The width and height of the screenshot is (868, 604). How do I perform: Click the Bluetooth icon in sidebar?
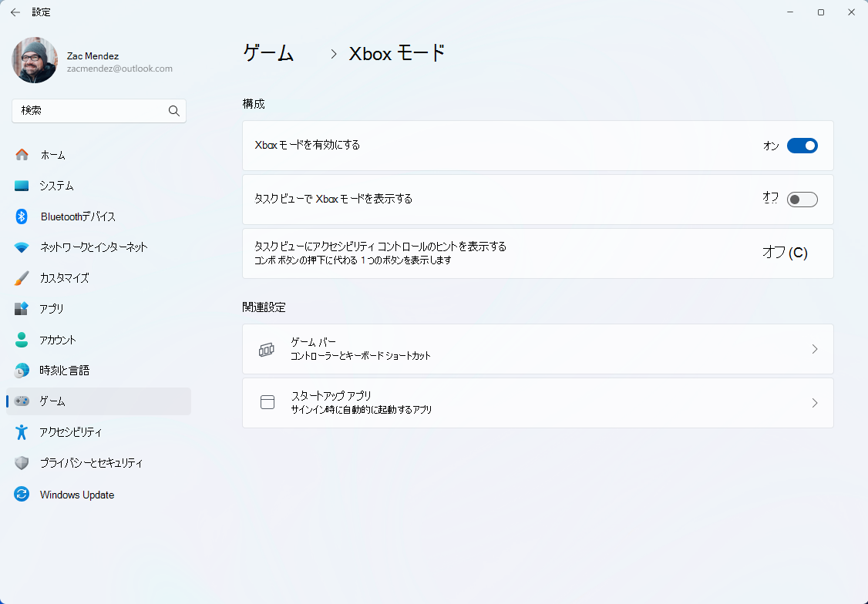(x=22, y=216)
